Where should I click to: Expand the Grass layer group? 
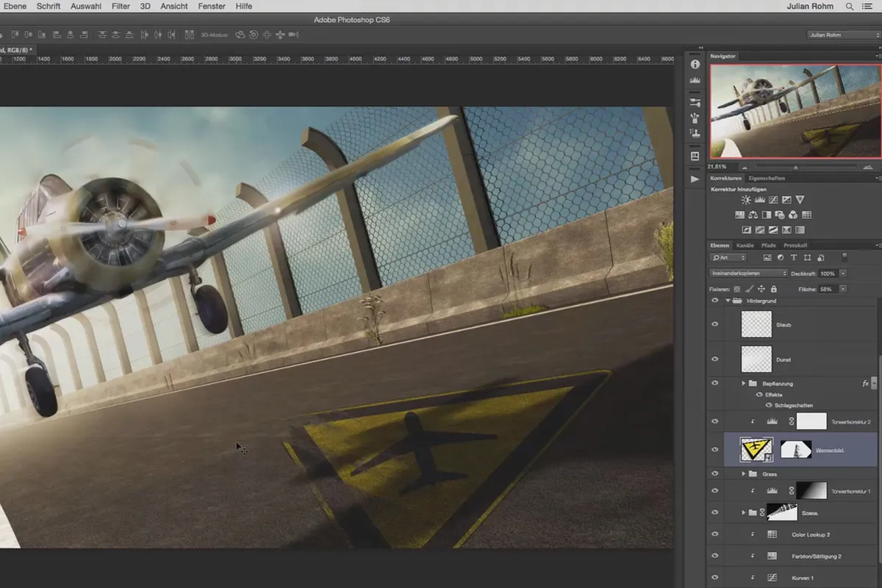[743, 474]
